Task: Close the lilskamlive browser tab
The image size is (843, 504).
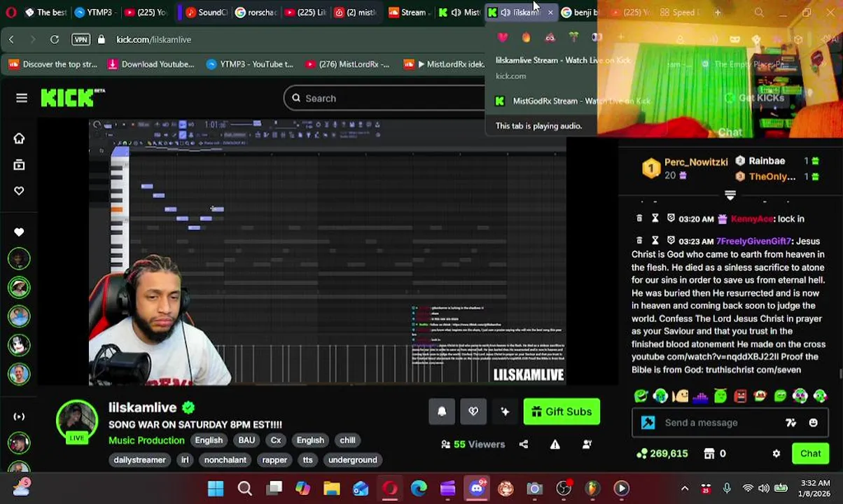Action: point(550,13)
